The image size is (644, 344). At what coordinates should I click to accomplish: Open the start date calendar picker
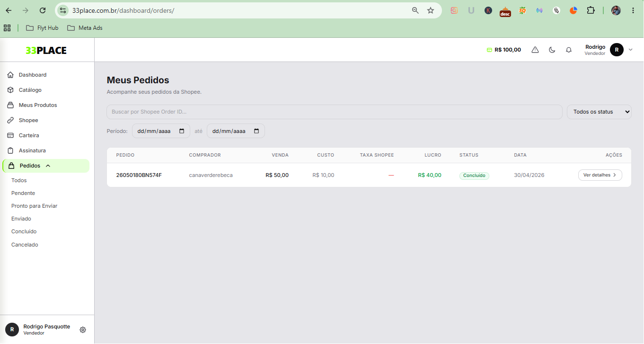coord(182,131)
